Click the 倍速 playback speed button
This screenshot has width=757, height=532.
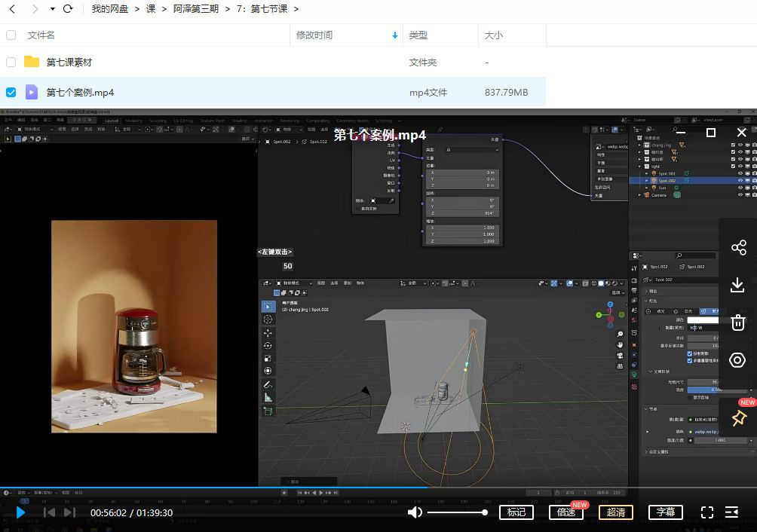point(565,512)
